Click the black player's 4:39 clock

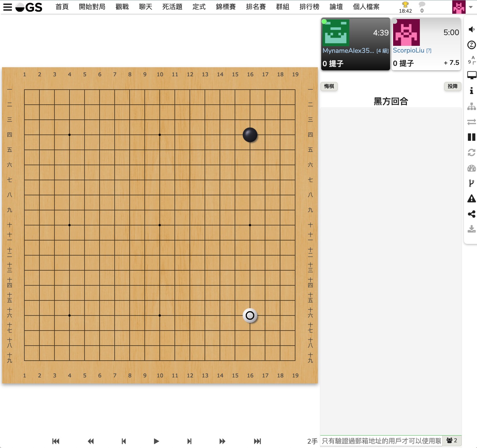[381, 33]
